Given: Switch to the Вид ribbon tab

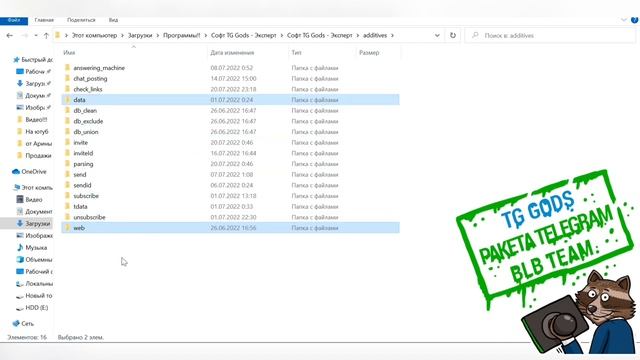Looking at the screenshot, I should pyautogui.click(x=113, y=20).
